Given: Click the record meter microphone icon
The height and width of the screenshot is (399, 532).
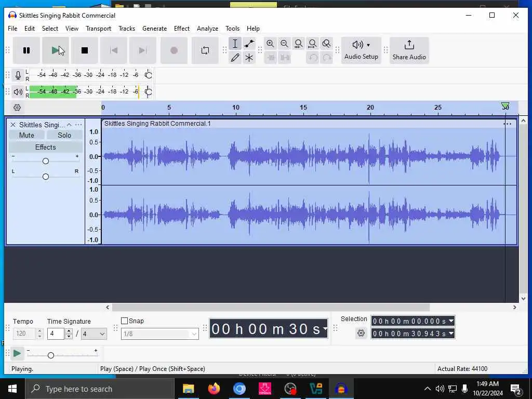Looking at the screenshot, I should (x=18, y=75).
